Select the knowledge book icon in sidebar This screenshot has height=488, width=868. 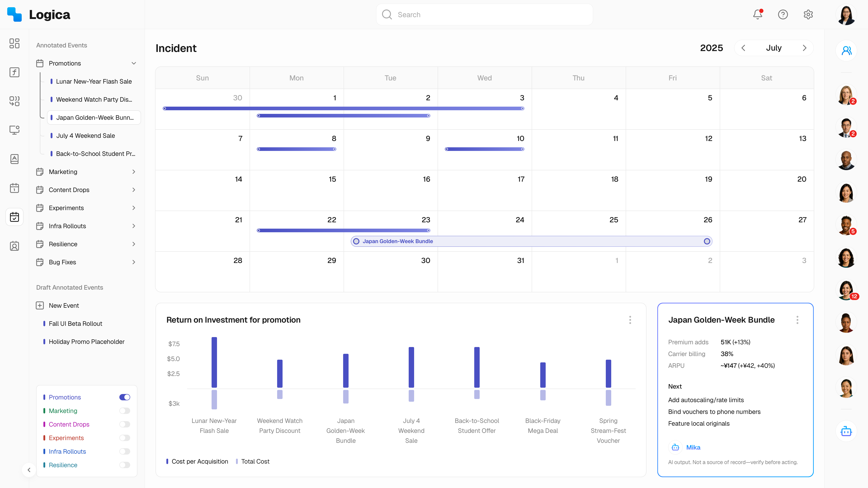(14, 159)
